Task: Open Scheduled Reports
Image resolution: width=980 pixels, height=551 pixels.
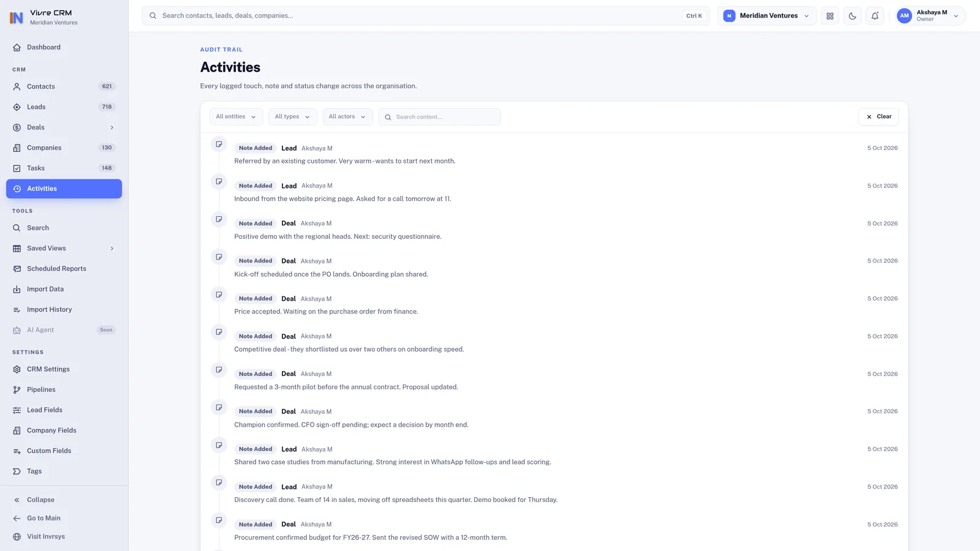Action: click(x=64, y=269)
